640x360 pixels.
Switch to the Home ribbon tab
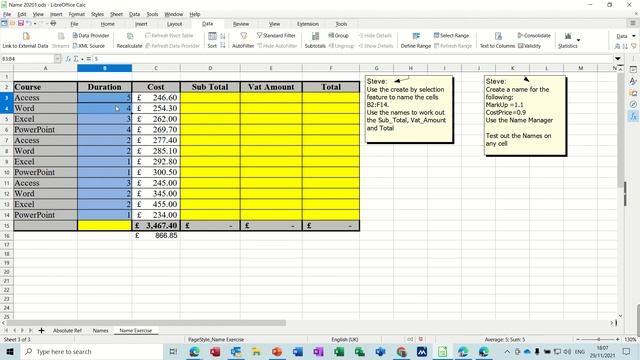point(108,24)
